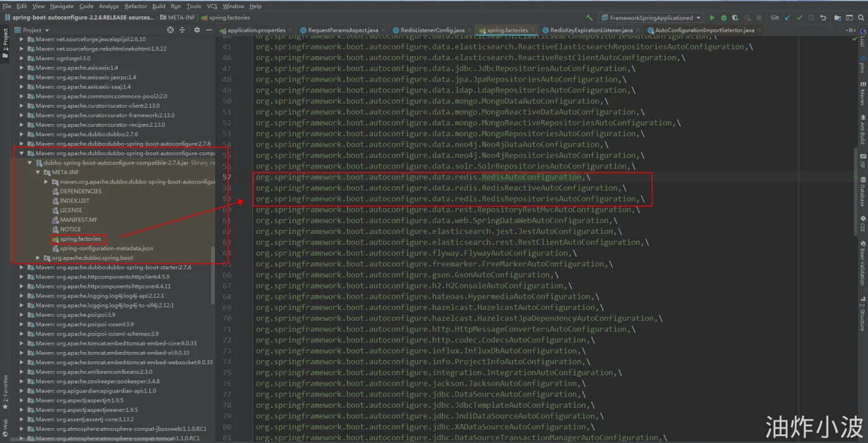Click spring.factories breadcrumb in navigation bar
Viewport: 868px width, 443px height.
(225, 17)
